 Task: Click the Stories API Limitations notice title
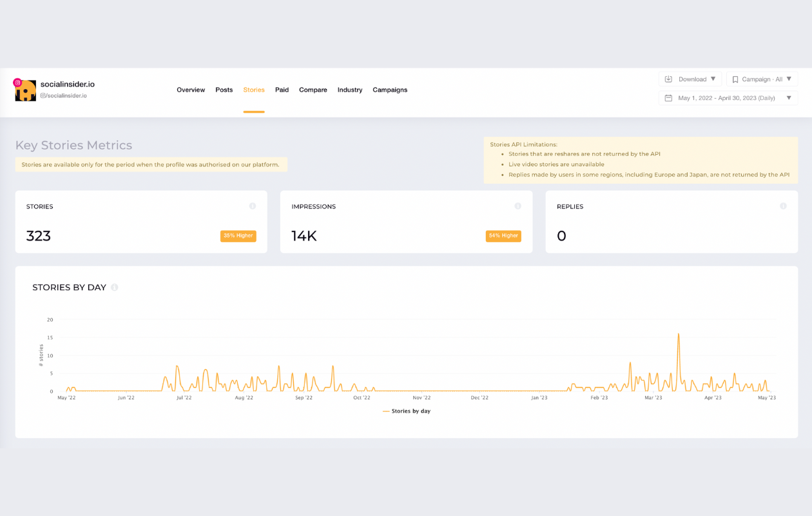pyautogui.click(x=524, y=144)
